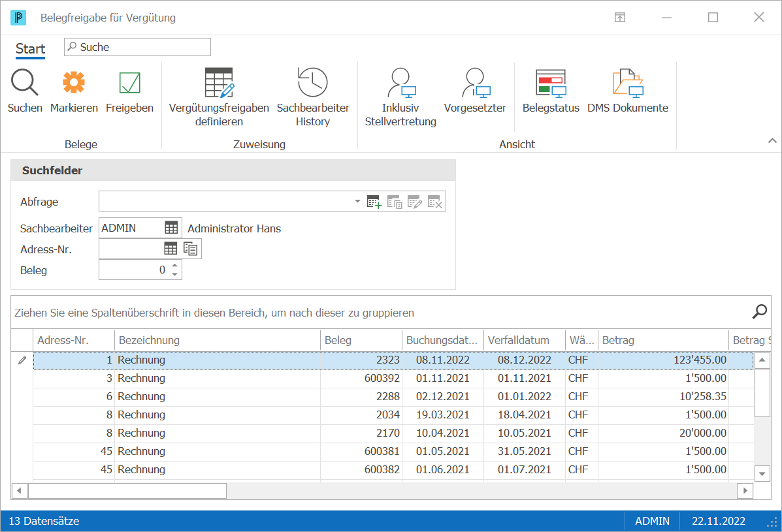Viewport: 782px width, 532px height.
Task: Select the row with Beleg 600392
Action: (393, 378)
